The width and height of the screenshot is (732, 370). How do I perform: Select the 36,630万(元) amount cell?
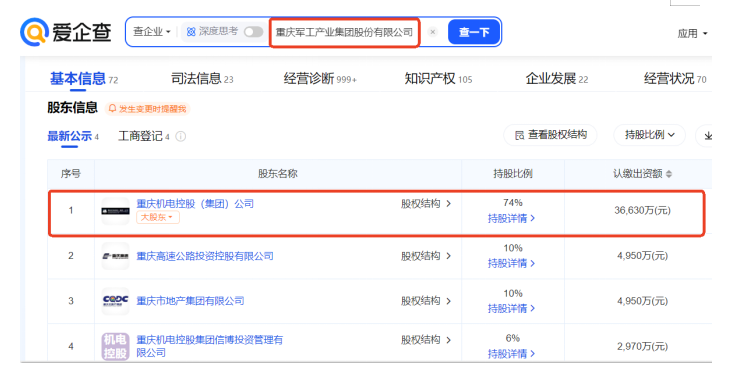point(642,210)
